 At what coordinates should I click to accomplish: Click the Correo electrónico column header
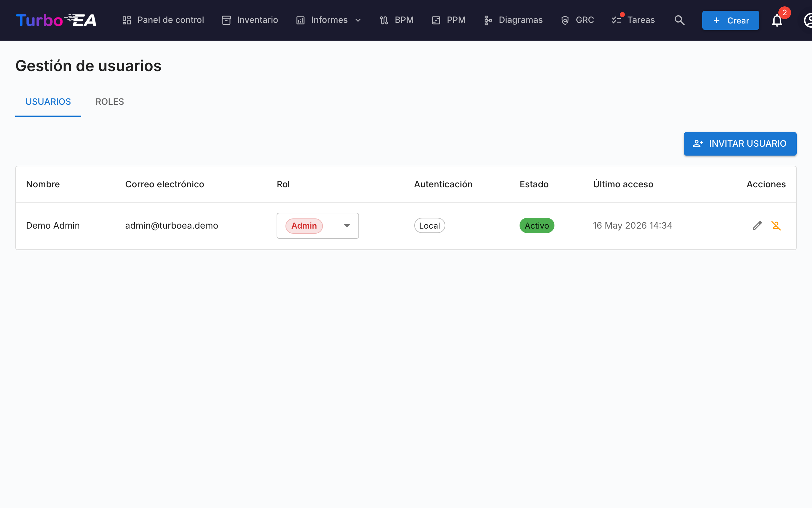coord(164,184)
